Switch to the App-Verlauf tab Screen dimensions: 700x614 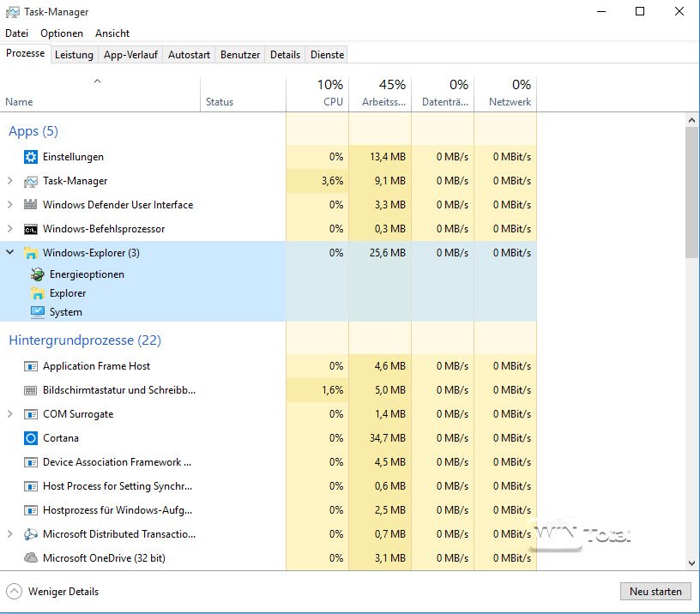[130, 55]
